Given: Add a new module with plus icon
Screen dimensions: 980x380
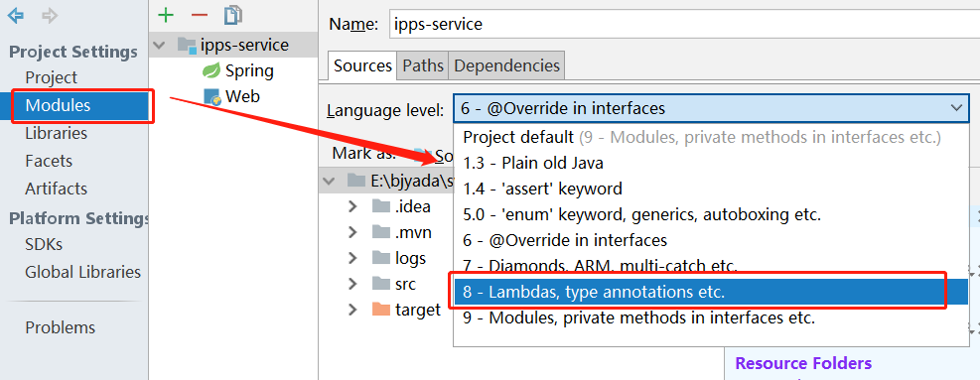Looking at the screenshot, I should click(166, 15).
